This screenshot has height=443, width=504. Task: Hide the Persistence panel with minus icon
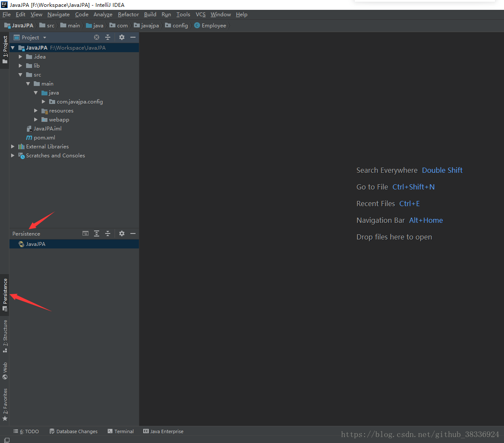133,233
